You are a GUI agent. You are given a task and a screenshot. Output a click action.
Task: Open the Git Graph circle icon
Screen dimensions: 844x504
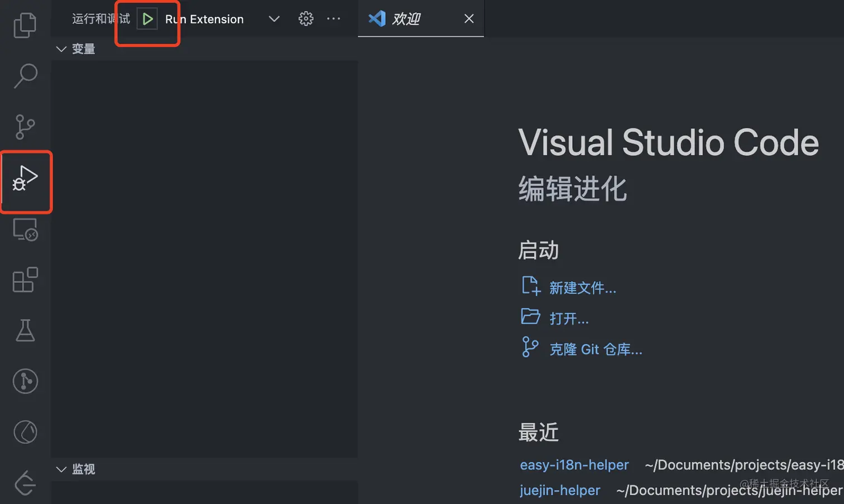25,381
